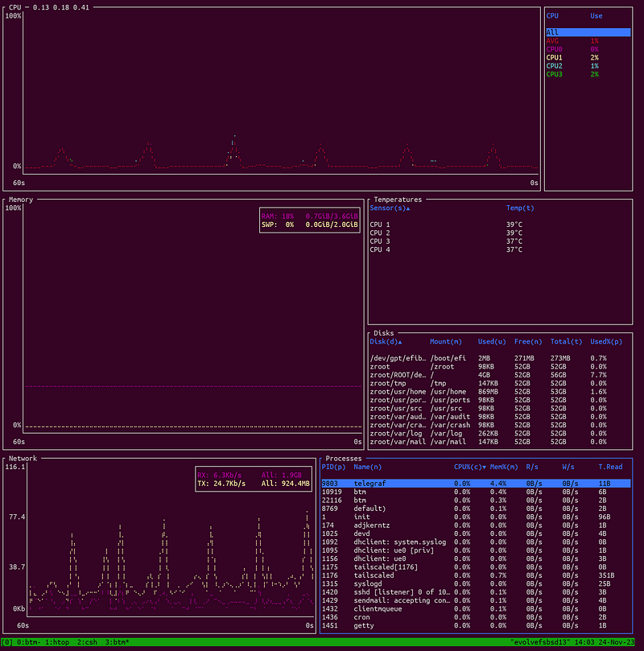Click the RX/TX network legend box
The width and height of the screenshot is (644, 651).
click(254, 479)
